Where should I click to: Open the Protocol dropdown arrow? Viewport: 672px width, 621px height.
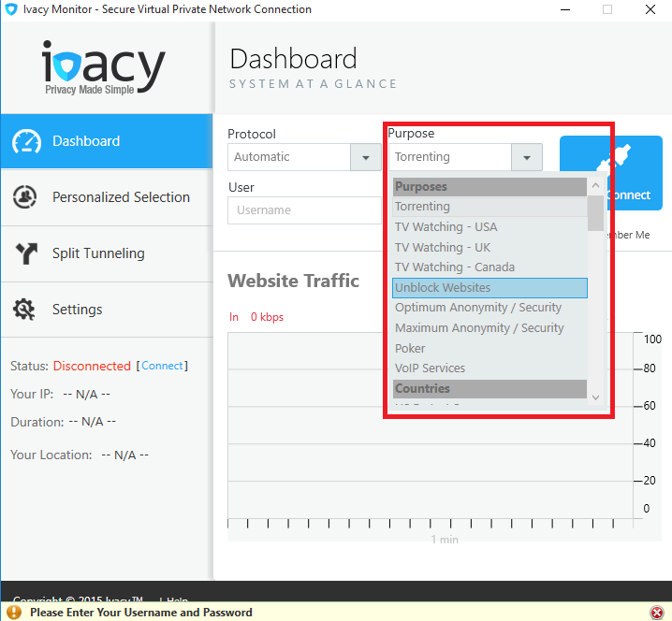[365, 157]
